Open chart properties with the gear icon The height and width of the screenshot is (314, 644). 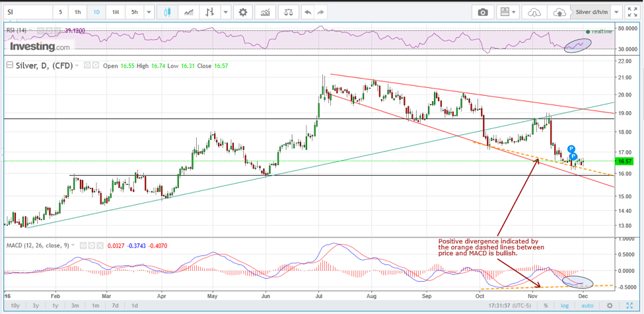(243, 12)
